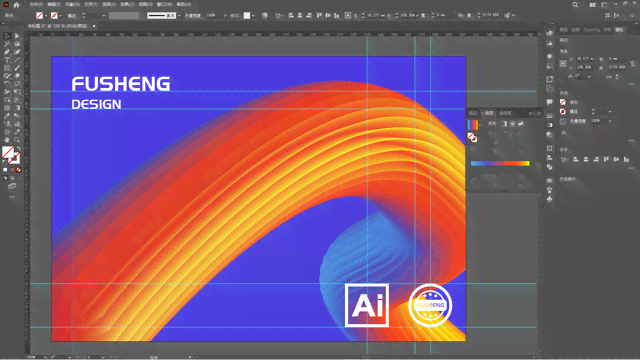Switch to the OpenType panel tab
Screen dimensions: 640x360
591,30
